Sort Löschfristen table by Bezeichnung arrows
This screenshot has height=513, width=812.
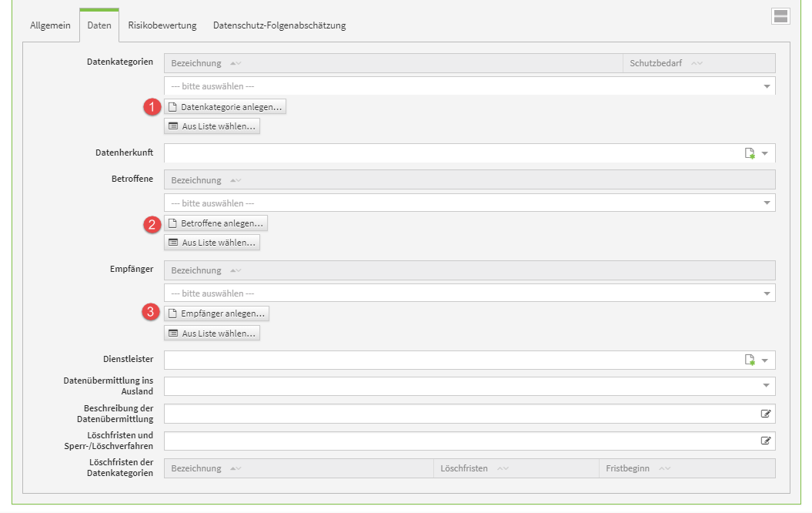[x=236, y=468]
